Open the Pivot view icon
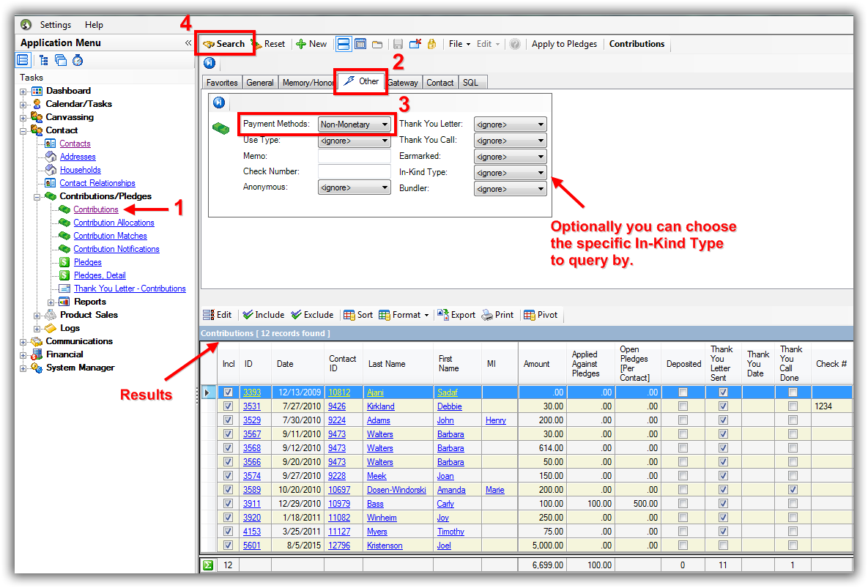The height and width of the screenshot is (588, 868). 530,315
